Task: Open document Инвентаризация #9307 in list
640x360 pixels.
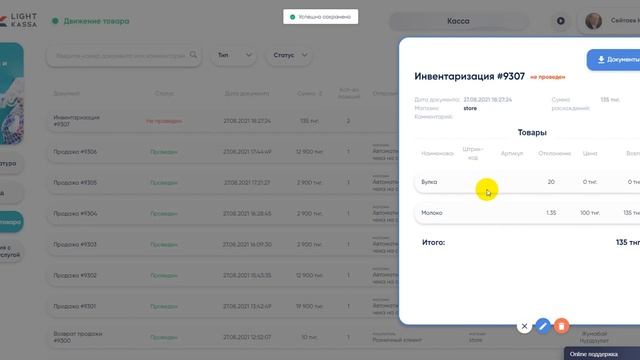Action: click(x=77, y=121)
